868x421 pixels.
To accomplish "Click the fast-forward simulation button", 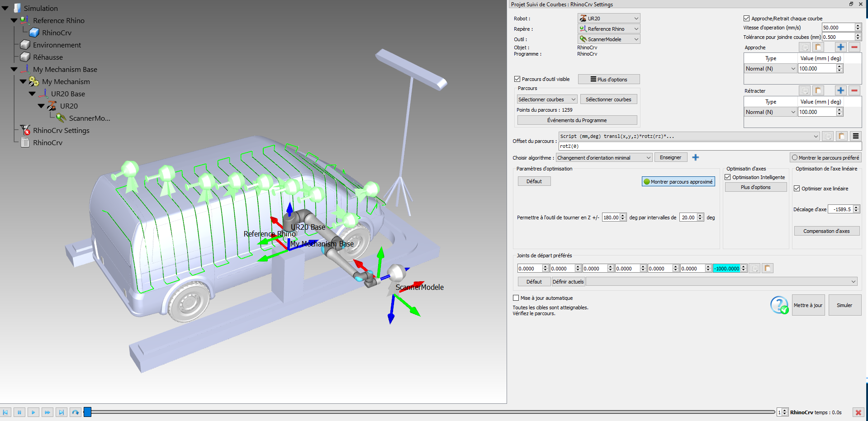I will pyautogui.click(x=47, y=412).
